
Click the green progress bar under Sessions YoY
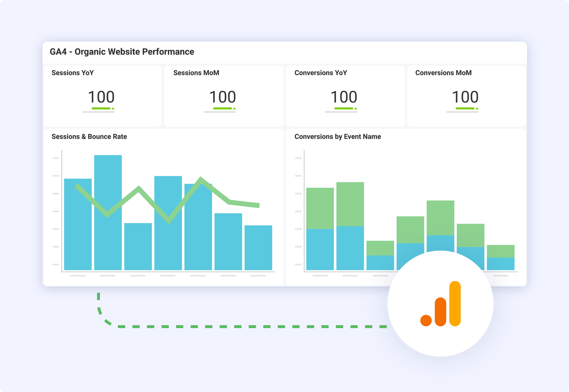point(101,108)
